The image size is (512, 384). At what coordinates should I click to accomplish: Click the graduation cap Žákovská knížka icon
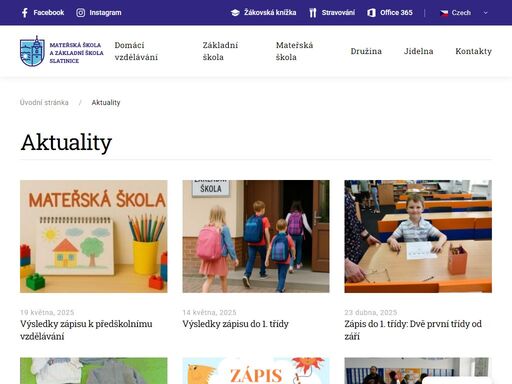click(235, 13)
